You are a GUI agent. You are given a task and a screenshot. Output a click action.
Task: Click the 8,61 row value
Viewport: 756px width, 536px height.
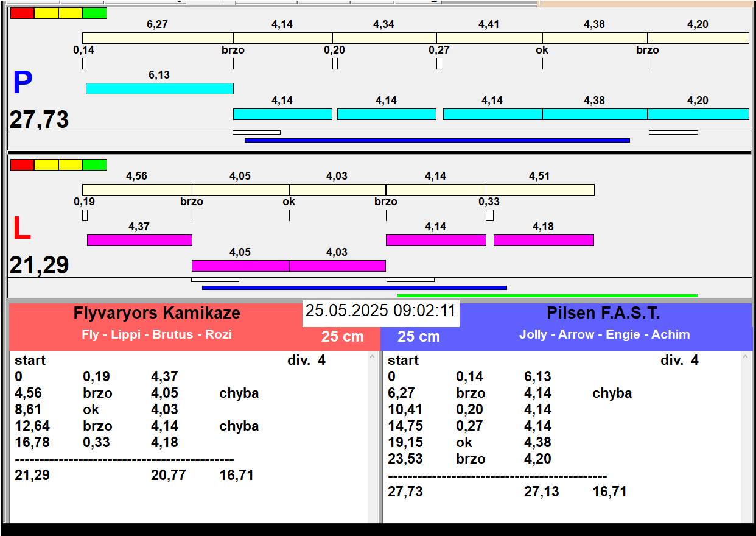click(27, 409)
